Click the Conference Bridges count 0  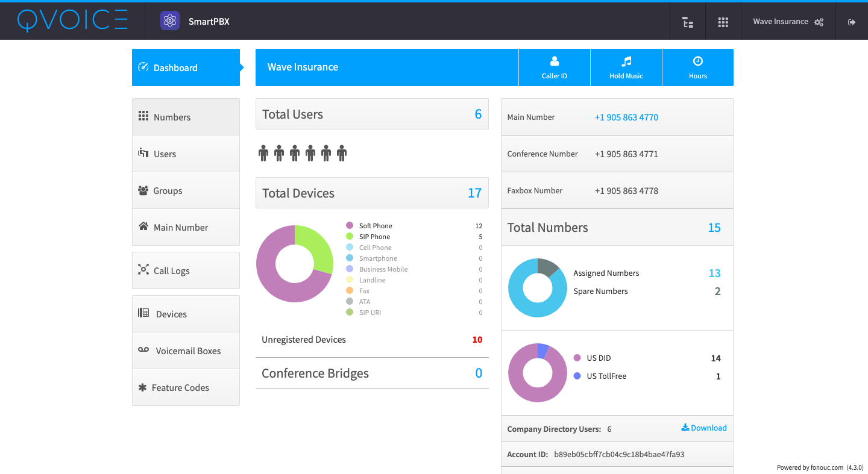click(479, 373)
